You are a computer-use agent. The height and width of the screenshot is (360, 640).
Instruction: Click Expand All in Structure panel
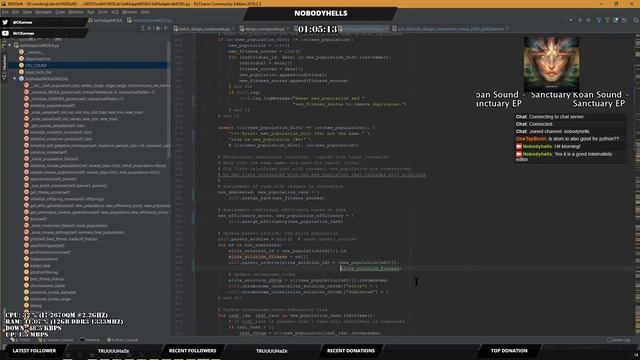tap(143, 29)
